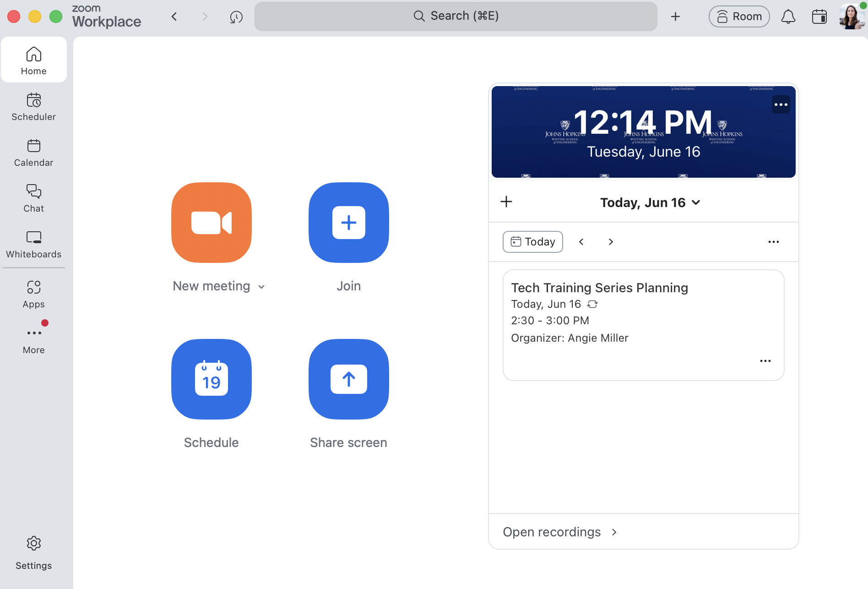Click the Share screen arrow icon

349,379
